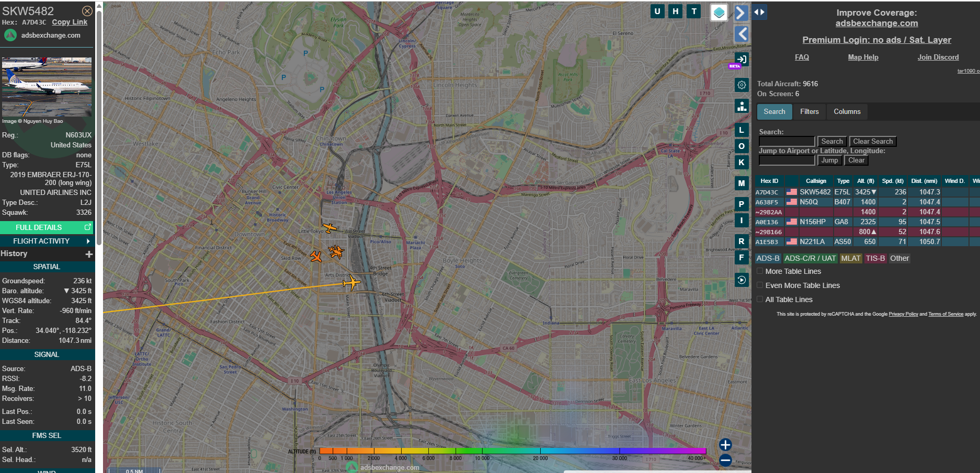This screenshot has height=473, width=980.
Task: Toggle the I map option
Action: point(742,221)
